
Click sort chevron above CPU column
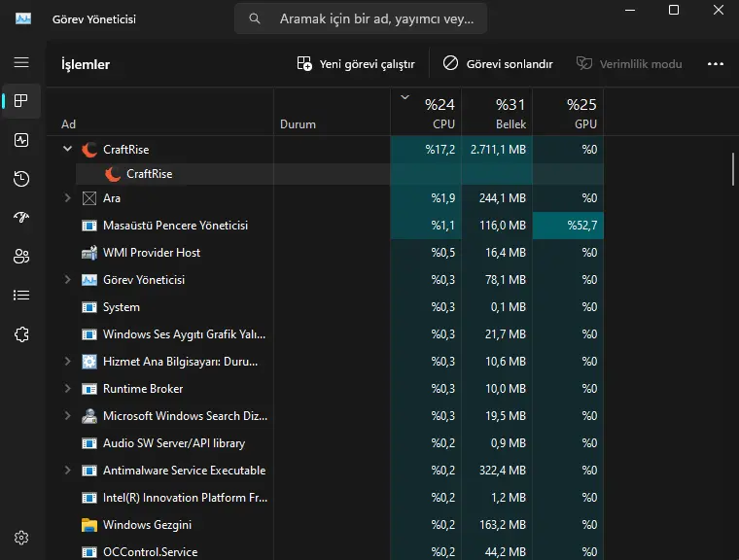point(405,97)
